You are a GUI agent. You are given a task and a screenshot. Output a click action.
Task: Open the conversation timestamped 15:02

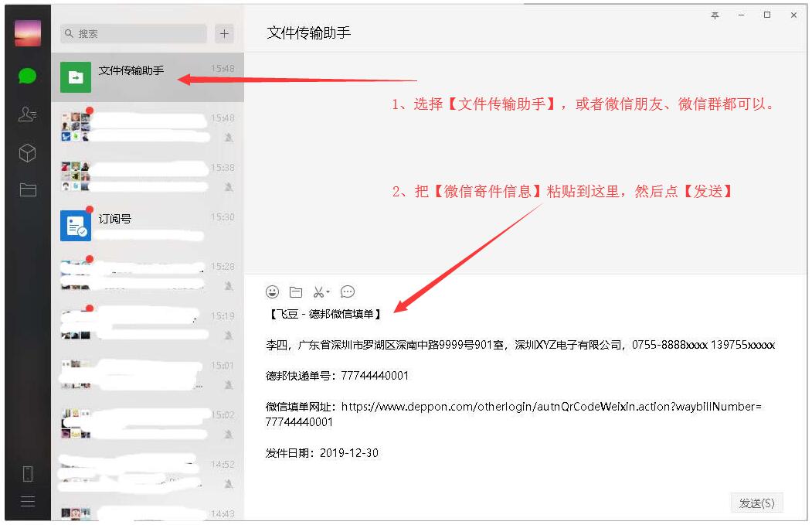pos(148,424)
